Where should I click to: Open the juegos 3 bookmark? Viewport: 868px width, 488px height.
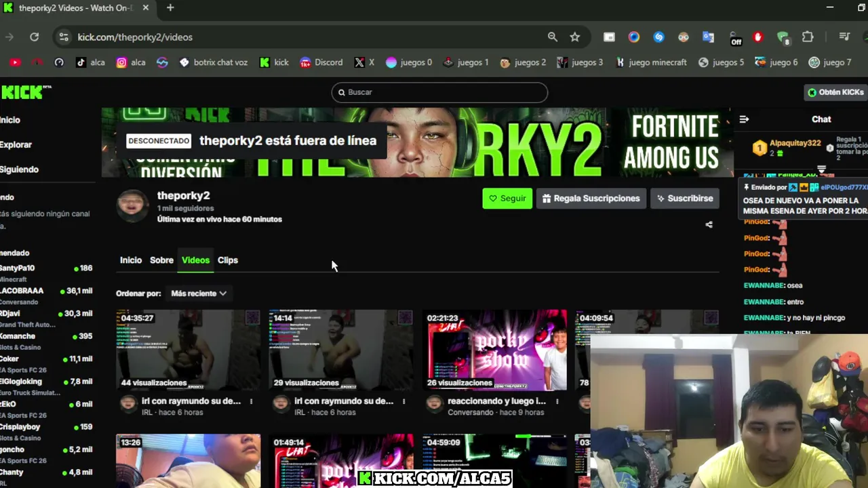[579, 62]
